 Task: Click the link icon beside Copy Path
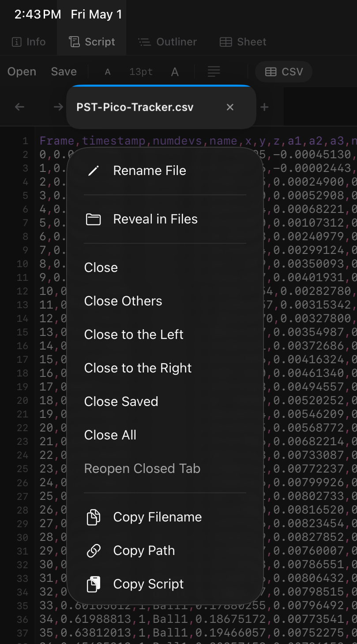[93, 551]
